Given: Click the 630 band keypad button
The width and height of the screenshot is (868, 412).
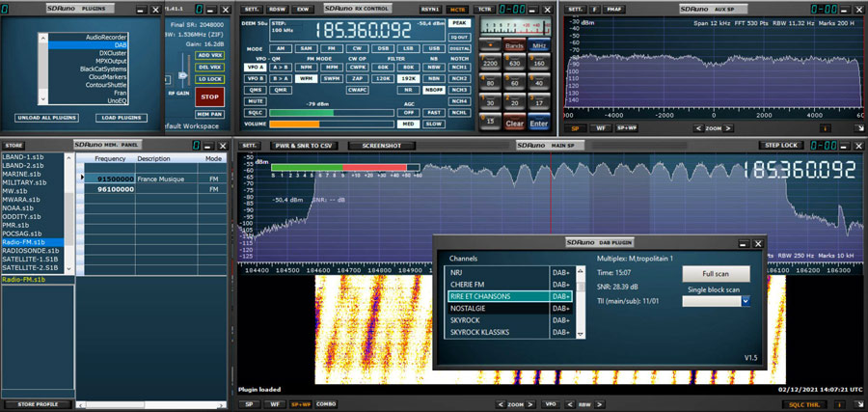Looking at the screenshot, I should point(514,64).
